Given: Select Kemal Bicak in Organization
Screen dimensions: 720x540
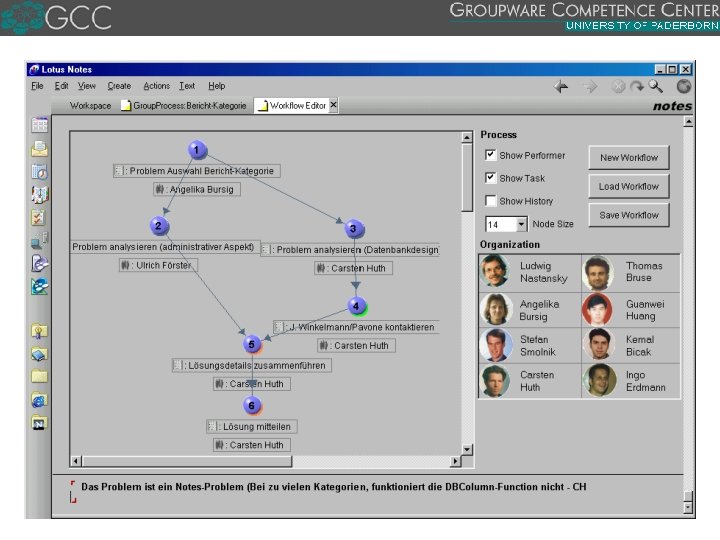Looking at the screenshot, I should tap(630, 345).
